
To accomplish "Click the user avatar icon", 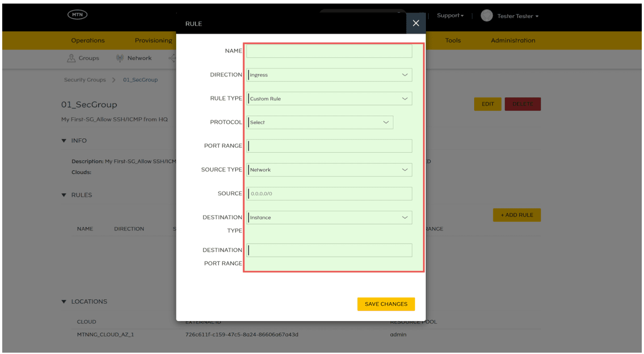I will pyautogui.click(x=486, y=16).
